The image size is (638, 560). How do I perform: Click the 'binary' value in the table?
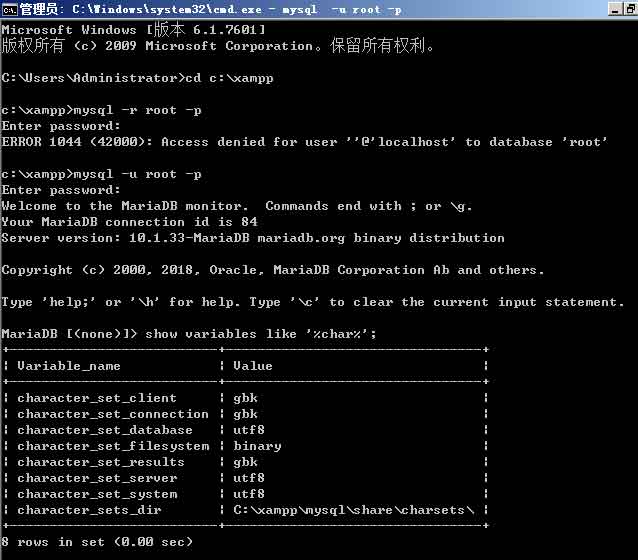pyautogui.click(x=257, y=446)
